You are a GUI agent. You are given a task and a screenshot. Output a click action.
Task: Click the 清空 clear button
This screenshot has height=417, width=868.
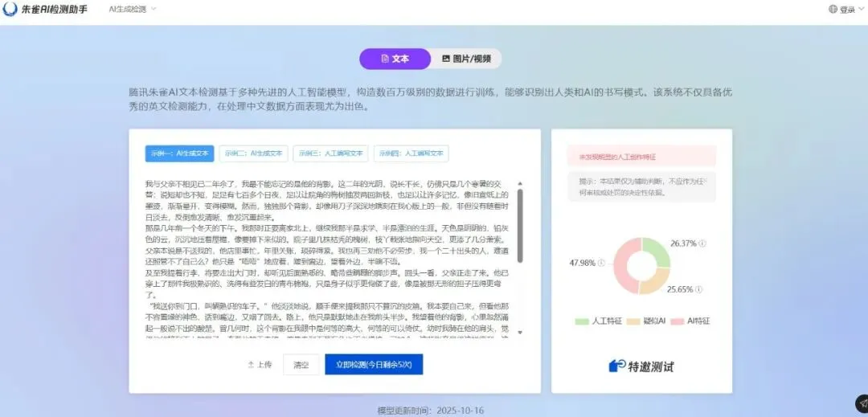301,365
